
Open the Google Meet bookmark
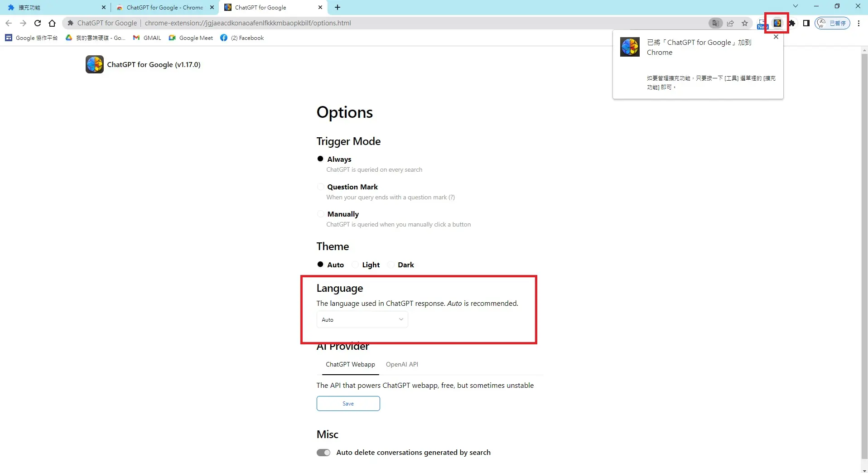[191, 38]
